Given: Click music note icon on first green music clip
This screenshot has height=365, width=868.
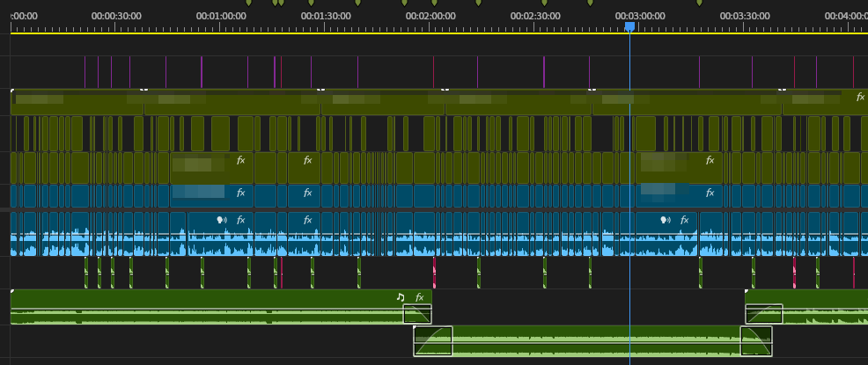Looking at the screenshot, I should [x=401, y=297].
